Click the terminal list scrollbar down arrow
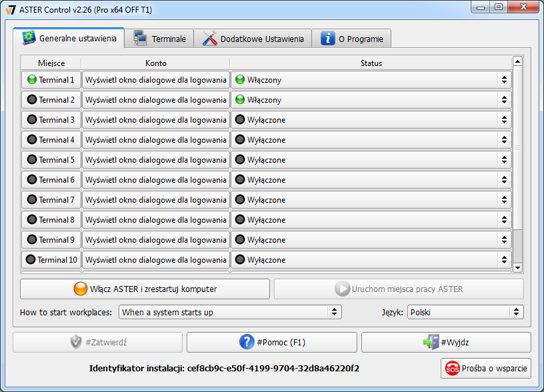 click(517, 267)
